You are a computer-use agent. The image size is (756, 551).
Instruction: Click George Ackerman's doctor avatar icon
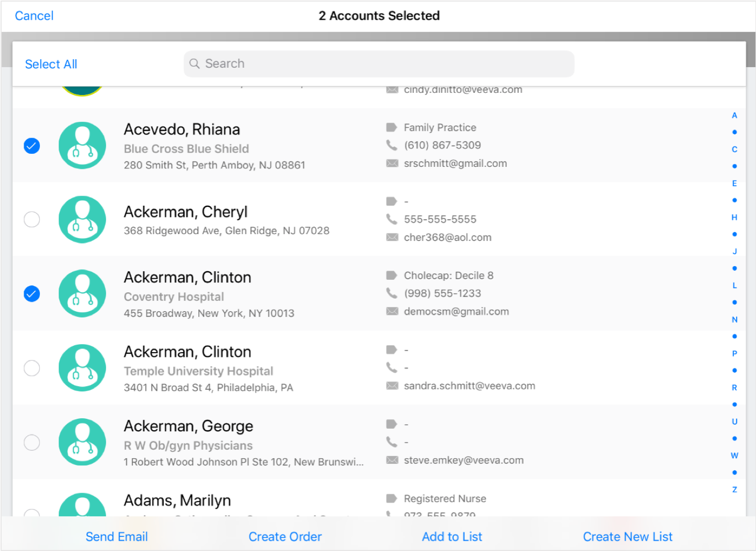coord(82,442)
